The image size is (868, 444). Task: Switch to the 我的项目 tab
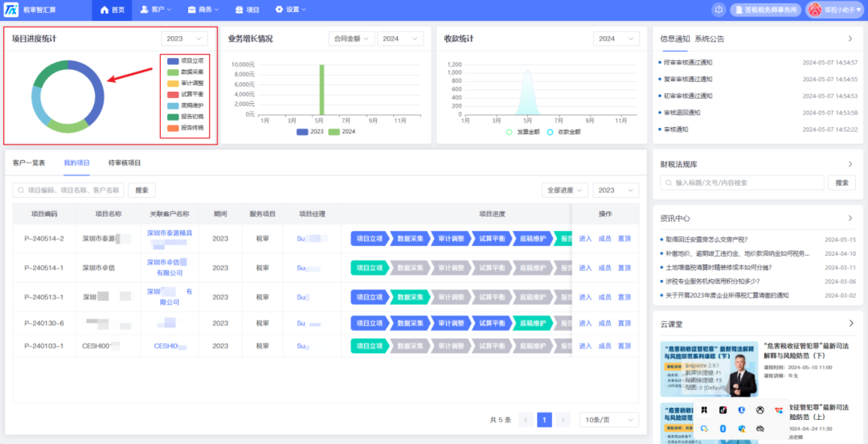pos(77,163)
